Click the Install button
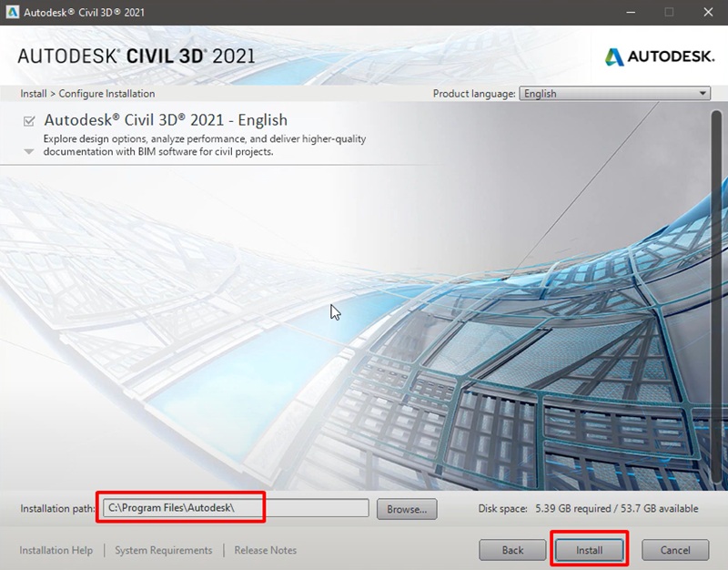Image resolution: width=728 pixels, height=570 pixels. coord(590,550)
